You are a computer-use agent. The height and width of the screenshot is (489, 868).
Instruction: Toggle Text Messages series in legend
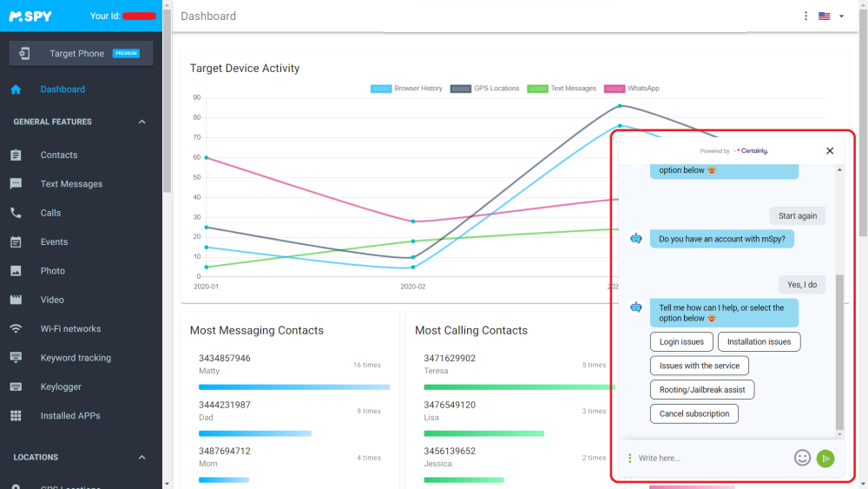pos(562,89)
